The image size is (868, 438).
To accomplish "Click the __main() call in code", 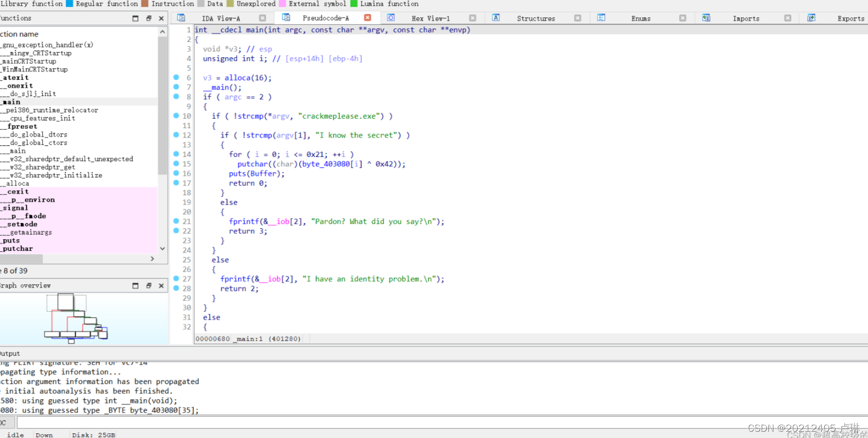I will click(x=222, y=87).
